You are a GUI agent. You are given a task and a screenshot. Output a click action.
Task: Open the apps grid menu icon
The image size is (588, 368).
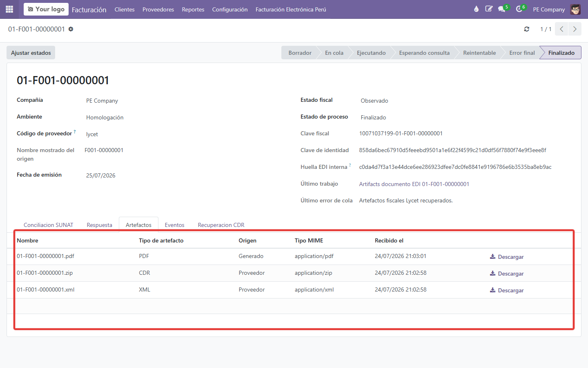point(9,9)
